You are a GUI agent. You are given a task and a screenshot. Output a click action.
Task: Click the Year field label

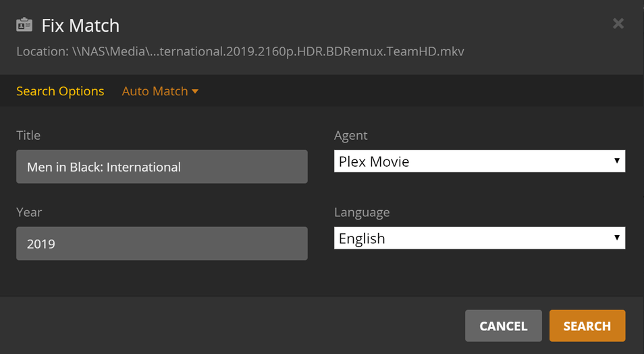[29, 212]
